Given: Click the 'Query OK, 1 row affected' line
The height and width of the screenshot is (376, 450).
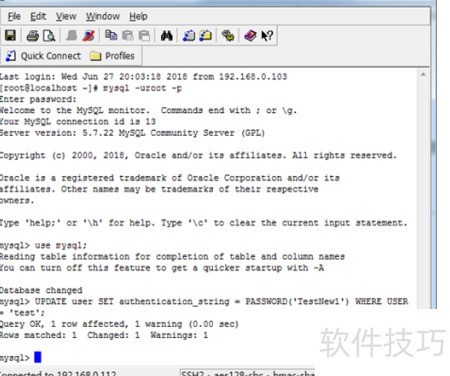Looking at the screenshot, I should click(x=119, y=324).
